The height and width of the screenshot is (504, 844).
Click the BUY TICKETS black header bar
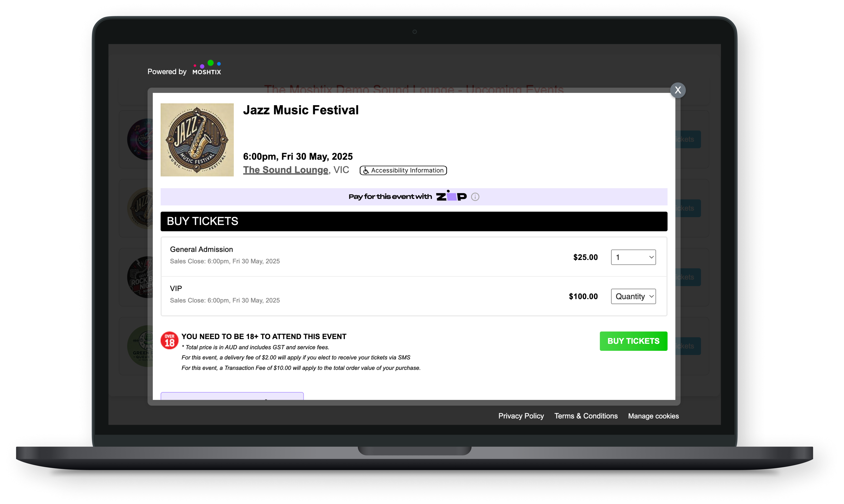pyautogui.click(x=414, y=222)
